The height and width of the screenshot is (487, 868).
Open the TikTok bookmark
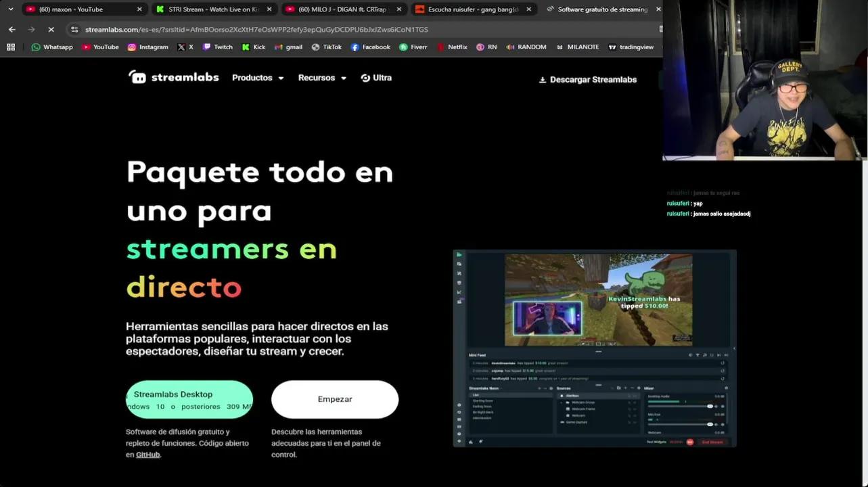(x=327, y=47)
